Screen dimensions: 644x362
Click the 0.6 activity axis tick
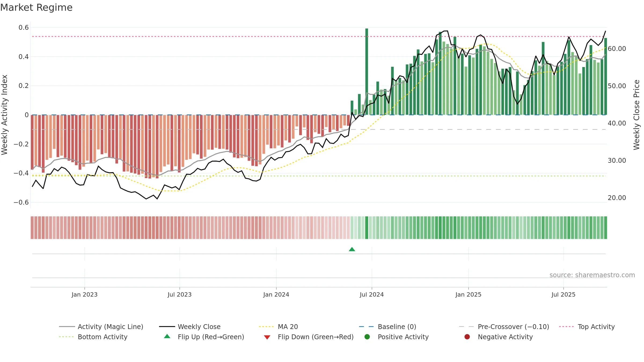(x=24, y=28)
